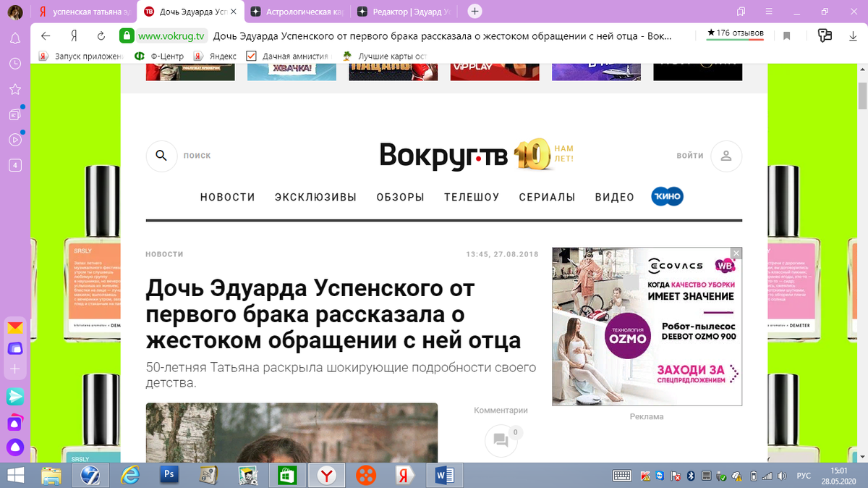The height and width of the screenshot is (488, 868).
Task: Open Ф-Центр bookmark
Action: coord(158,56)
